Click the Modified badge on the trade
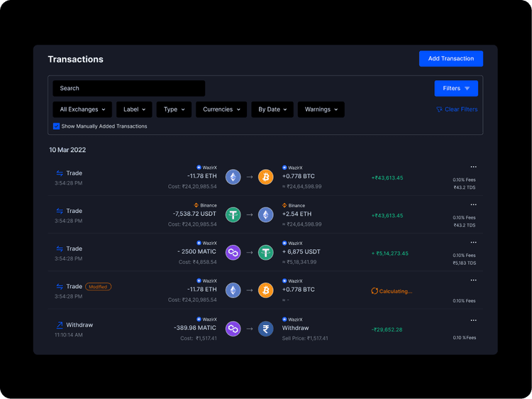Image resolution: width=532 pixels, height=399 pixels. [x=98, y=287]
